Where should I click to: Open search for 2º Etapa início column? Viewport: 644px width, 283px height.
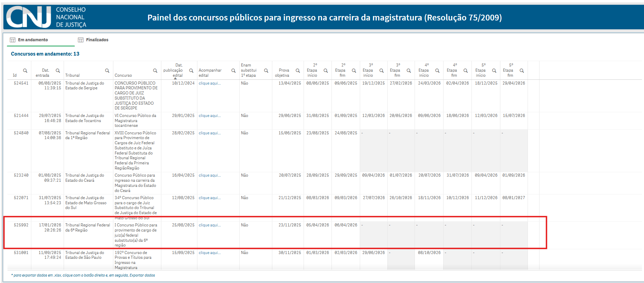point(326,71)
